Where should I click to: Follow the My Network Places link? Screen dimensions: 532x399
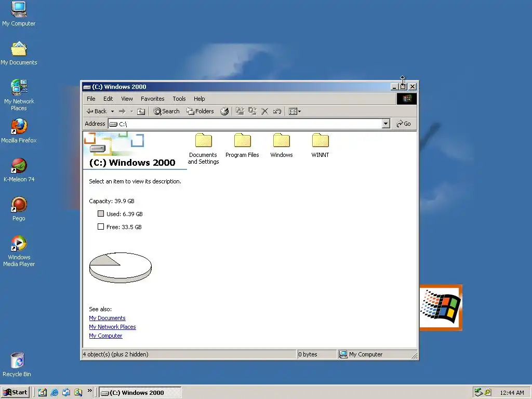click(112, 327)
